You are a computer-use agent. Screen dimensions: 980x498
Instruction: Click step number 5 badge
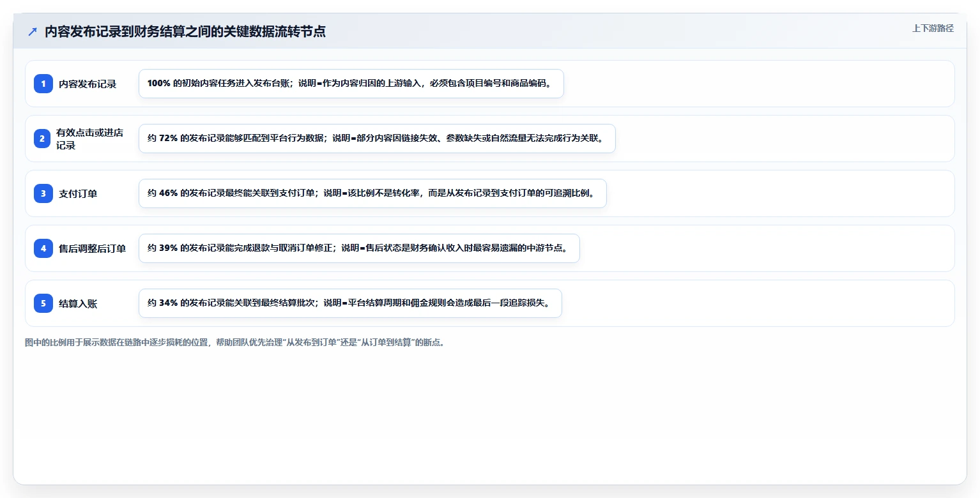43,303
